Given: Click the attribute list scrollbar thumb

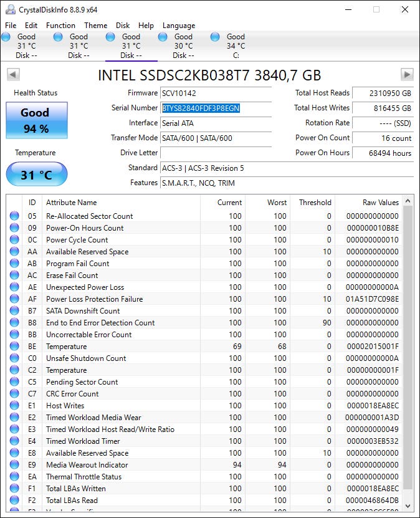Looking at the screenshot, I should tap(408, 348).
